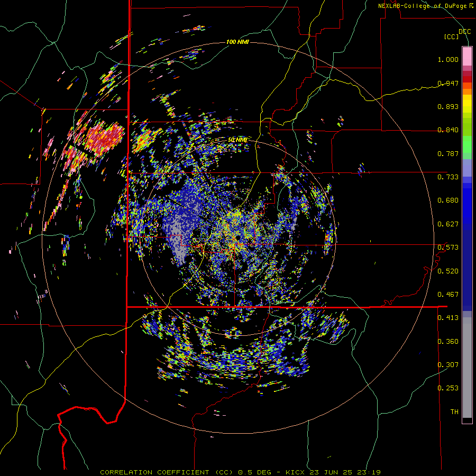
Task: Click the 0.520 scale value
Action: (448, 271)
